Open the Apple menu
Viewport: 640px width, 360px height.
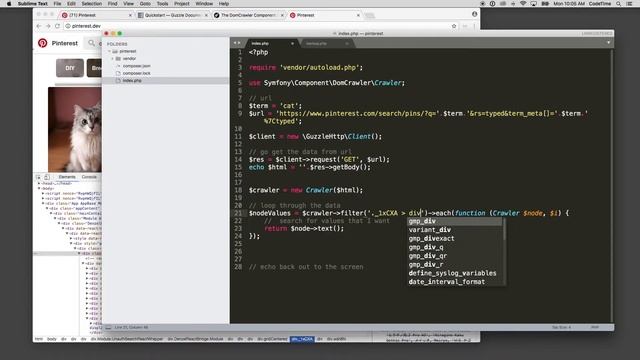click(9, 4)
